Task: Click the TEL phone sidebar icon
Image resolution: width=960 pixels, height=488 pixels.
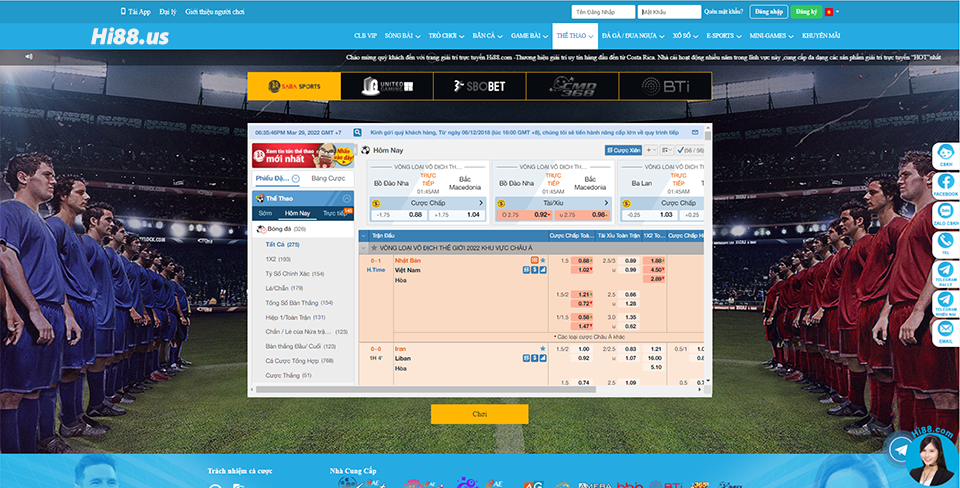Action: coord(945,244)
